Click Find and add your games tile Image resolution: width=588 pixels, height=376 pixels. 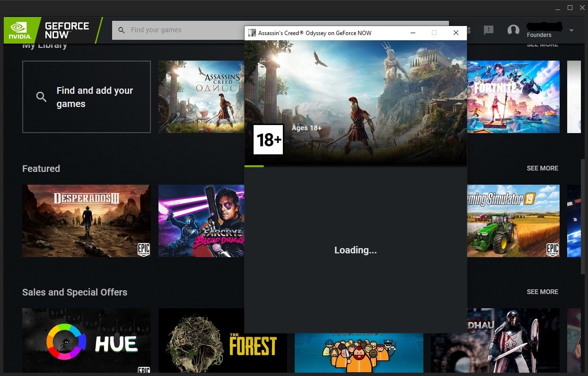coord(87,97)
